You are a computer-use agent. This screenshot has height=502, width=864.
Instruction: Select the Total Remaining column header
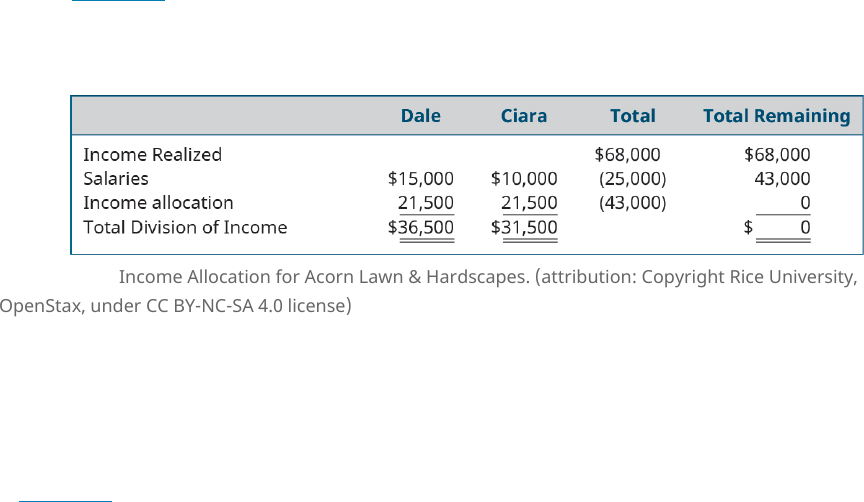tap(776, 116)
